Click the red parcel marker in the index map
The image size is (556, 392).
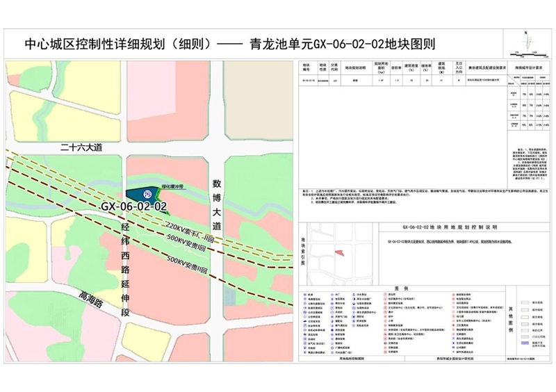tap(338, 252)
